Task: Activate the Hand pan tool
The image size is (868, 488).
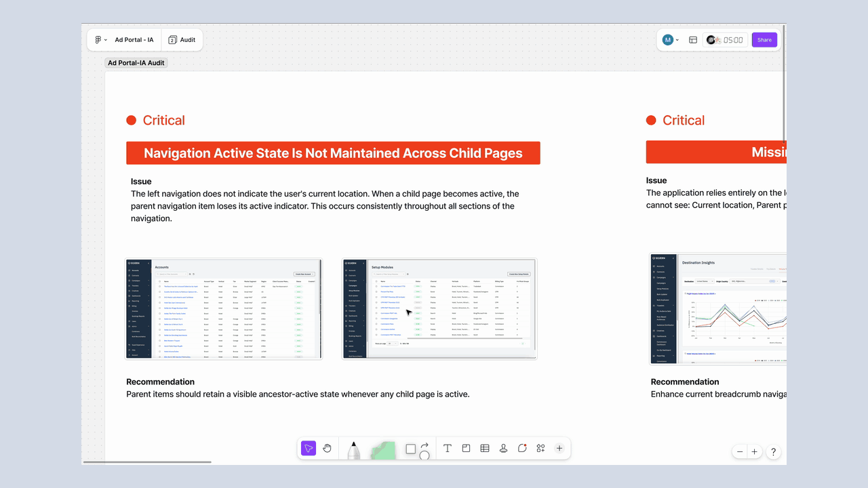Action: tap(328, 448)
